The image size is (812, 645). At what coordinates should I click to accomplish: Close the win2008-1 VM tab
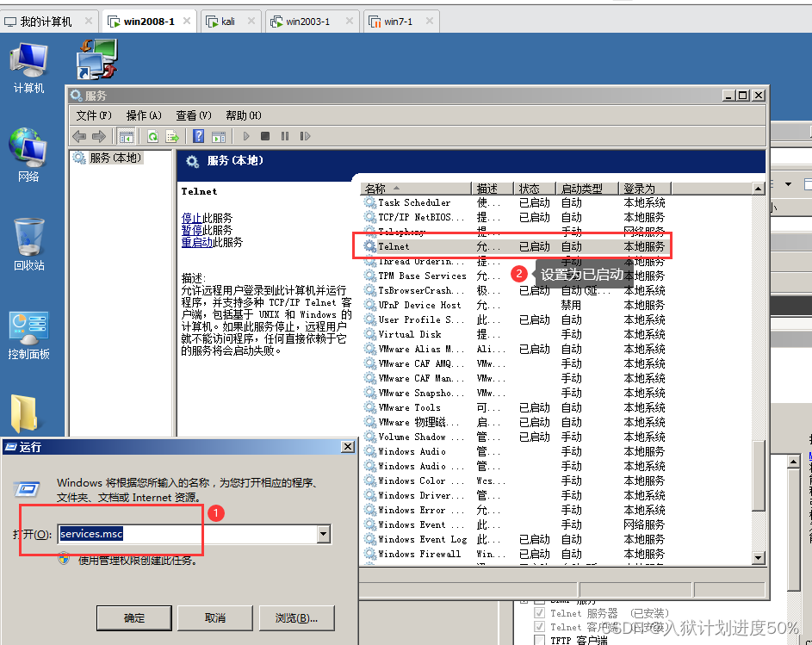tap(187, 21)
